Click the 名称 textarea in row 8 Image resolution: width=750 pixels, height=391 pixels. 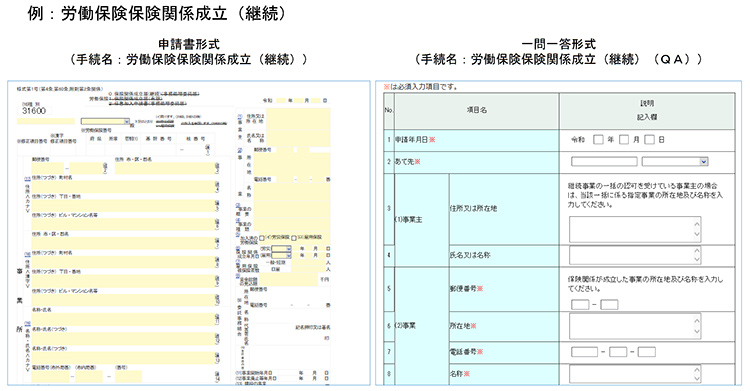[635, 374]
